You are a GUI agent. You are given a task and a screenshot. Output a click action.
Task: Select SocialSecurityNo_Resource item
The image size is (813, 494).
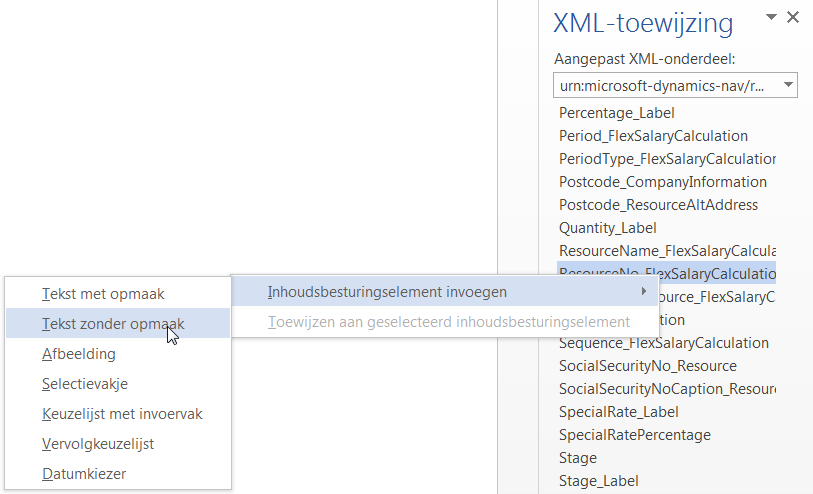(647, 366)
